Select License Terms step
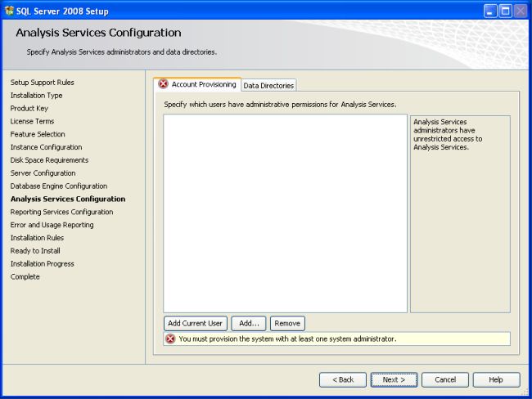Screen dimensions: 532x399 click(x=32, y=121)
